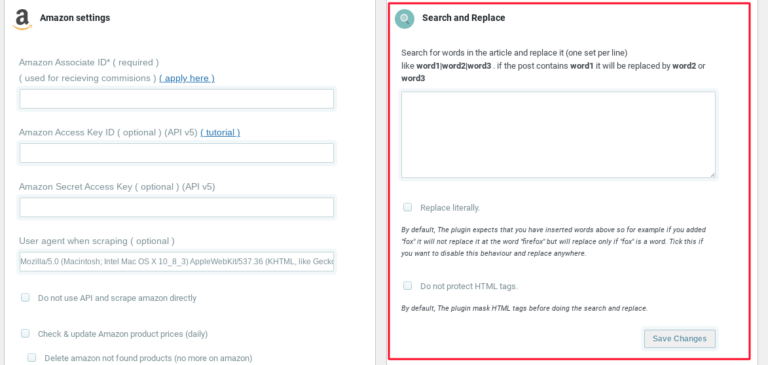
Task: Click the textarea resize handle corner
Action: tap(712, 175)
